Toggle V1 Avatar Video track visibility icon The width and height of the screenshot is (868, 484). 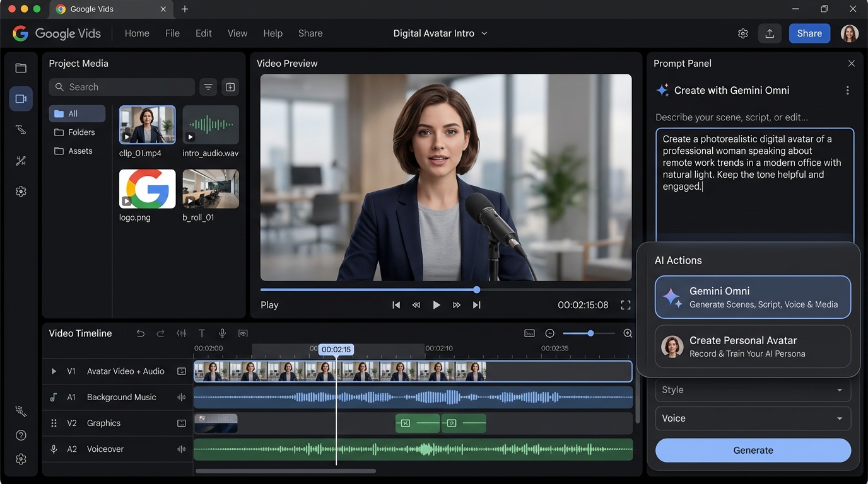click(x=182, y=371)
